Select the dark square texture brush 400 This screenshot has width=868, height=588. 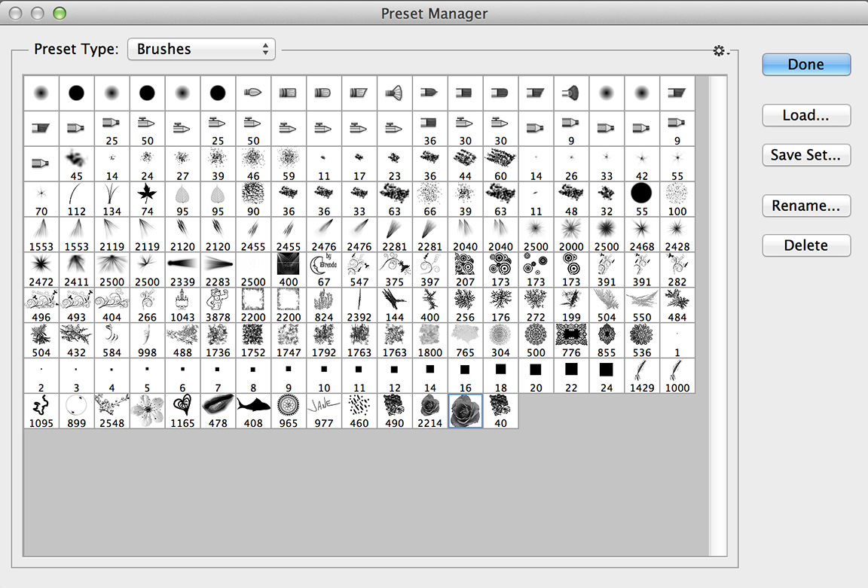tap(289, 270)
